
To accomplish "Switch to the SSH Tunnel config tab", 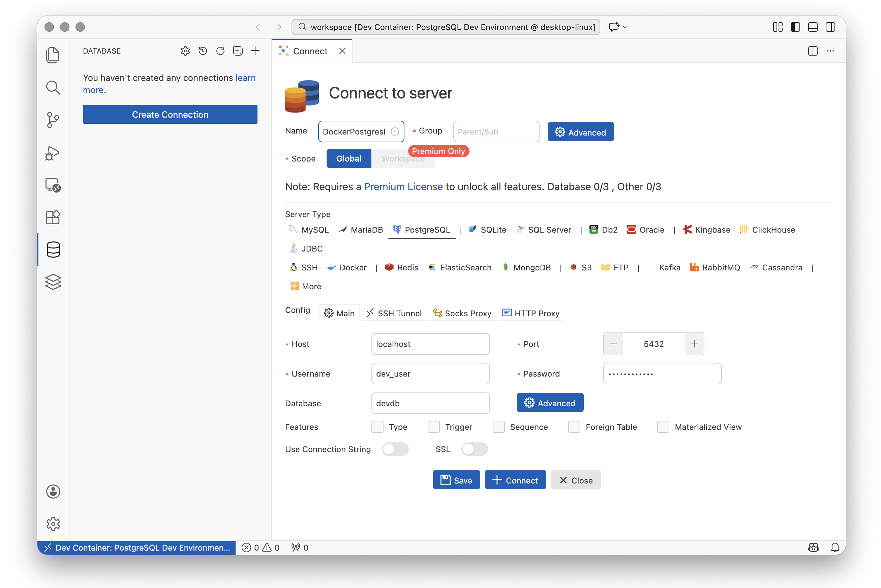I will tap(394, 313).
